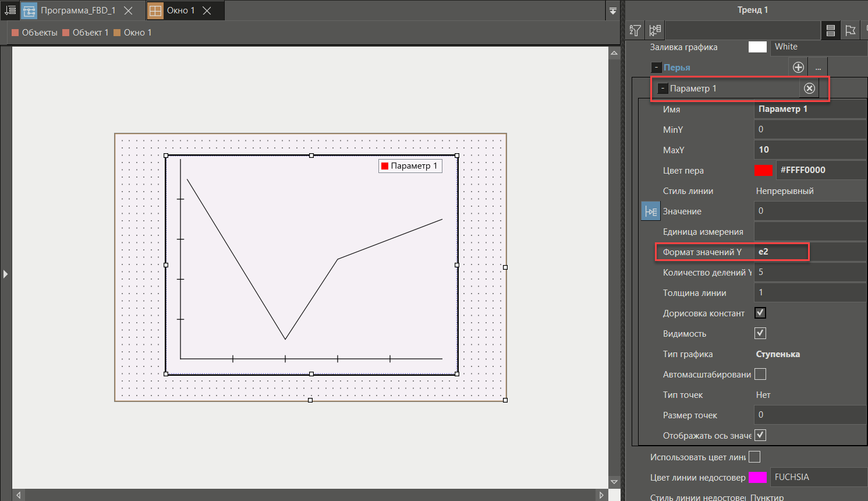Click the binding icon next to Значение
Screen dimensions: 868x501
[x=650, y=211]
